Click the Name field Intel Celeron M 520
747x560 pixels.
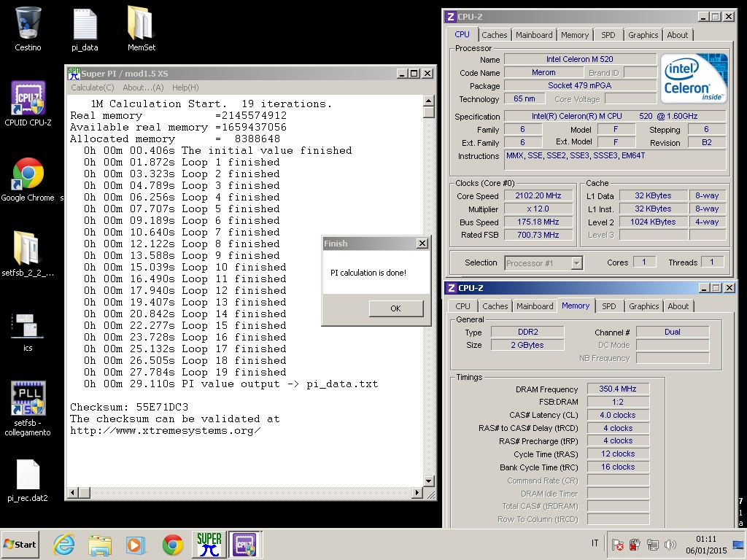580,59
